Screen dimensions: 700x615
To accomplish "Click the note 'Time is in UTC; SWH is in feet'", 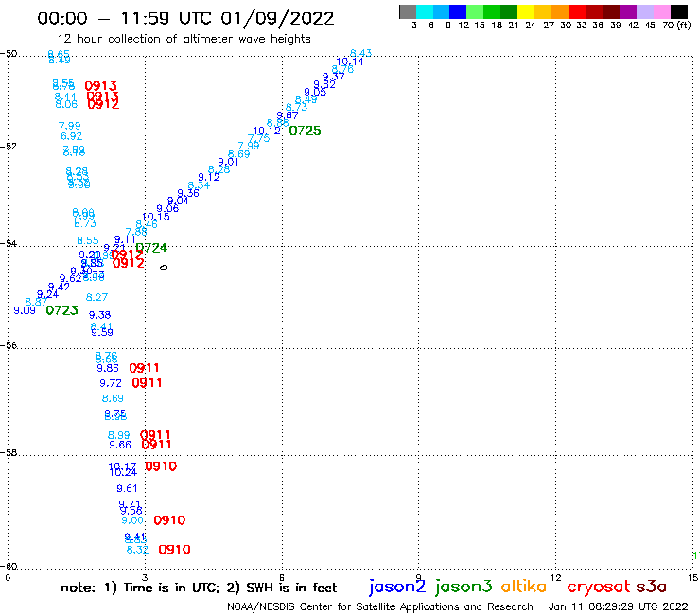I will pyautogui.click(x=199, y=588).
